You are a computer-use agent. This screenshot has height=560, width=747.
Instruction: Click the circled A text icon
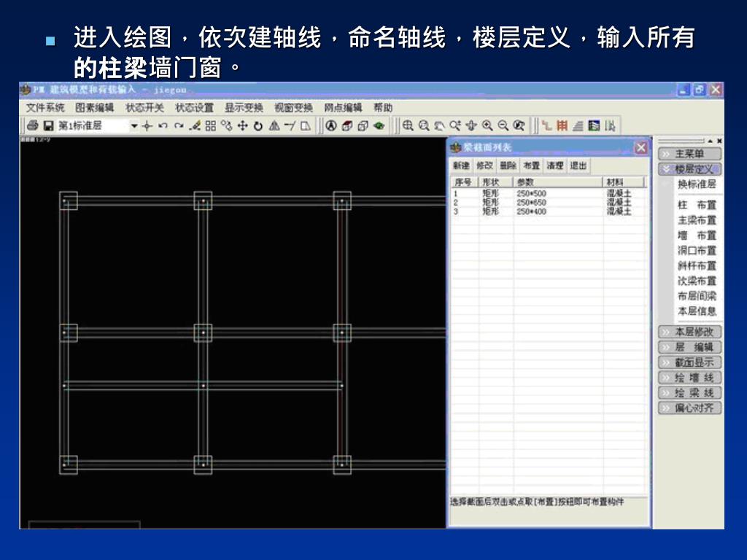point(331,125)
